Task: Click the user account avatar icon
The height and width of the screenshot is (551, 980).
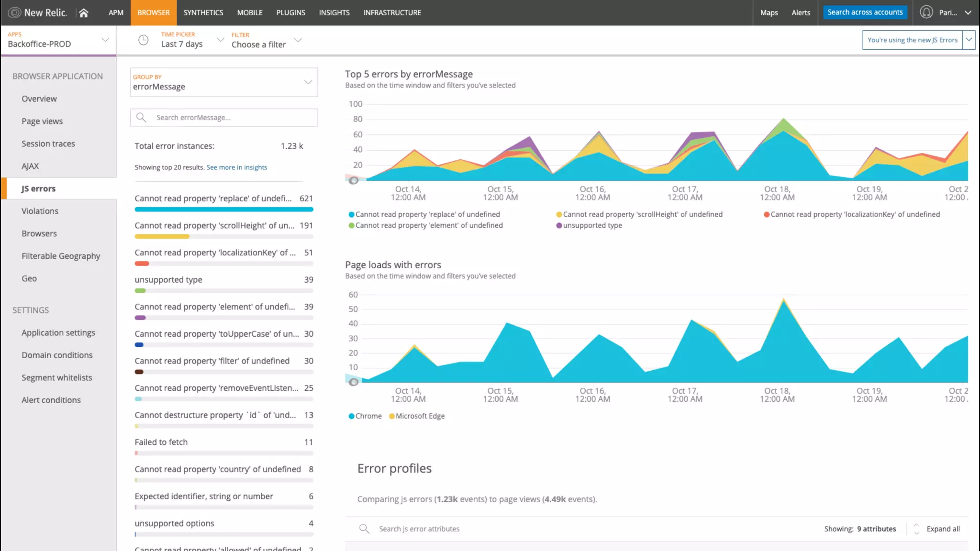Action: [x=926, y=12]
